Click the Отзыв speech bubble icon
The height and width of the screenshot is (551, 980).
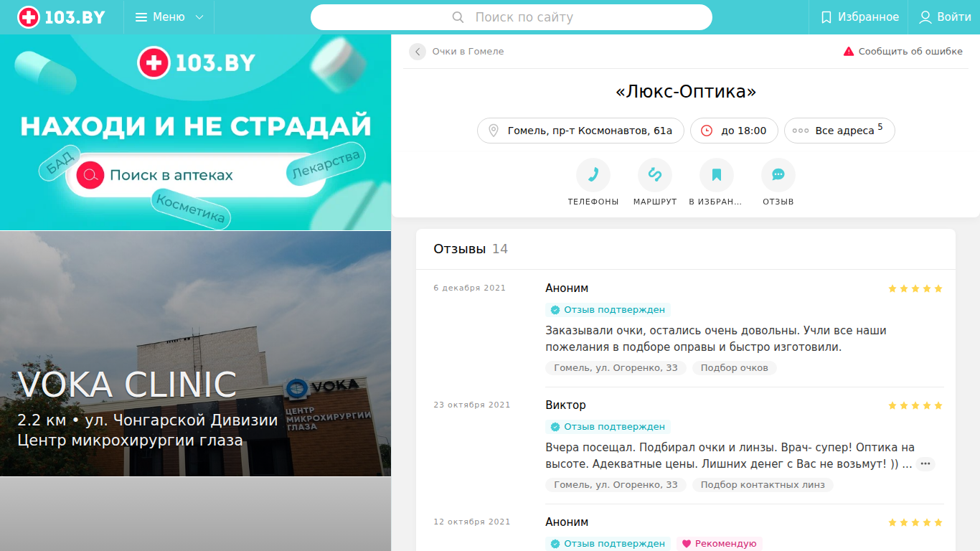tap(778, 175)
